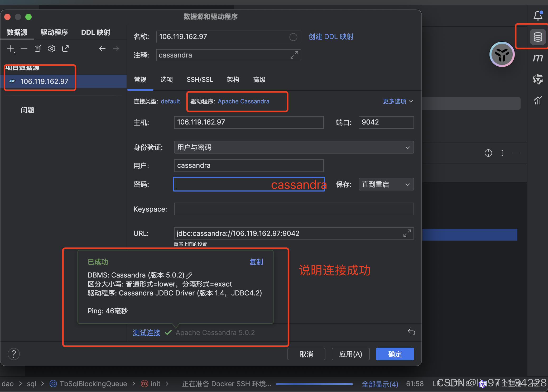Open the authentication method dropdown
This screenshot has height=392, width=548.
click(294, 147)
